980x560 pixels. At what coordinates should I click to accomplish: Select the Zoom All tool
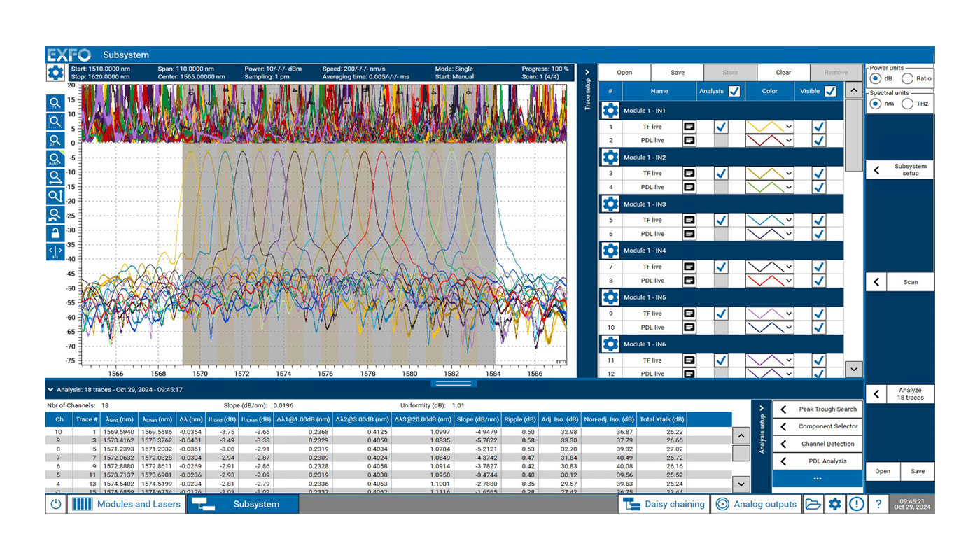coord(55,140)
